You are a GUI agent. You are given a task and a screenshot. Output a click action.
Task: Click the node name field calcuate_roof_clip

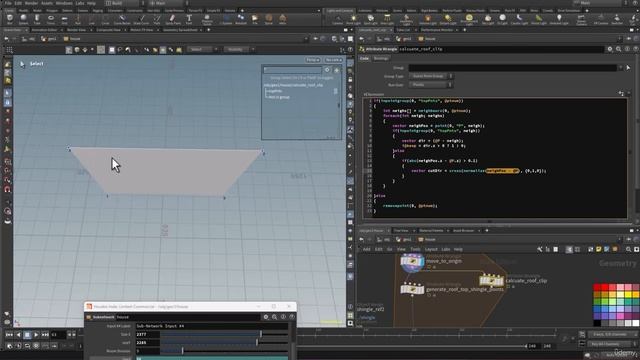(501, 49)
